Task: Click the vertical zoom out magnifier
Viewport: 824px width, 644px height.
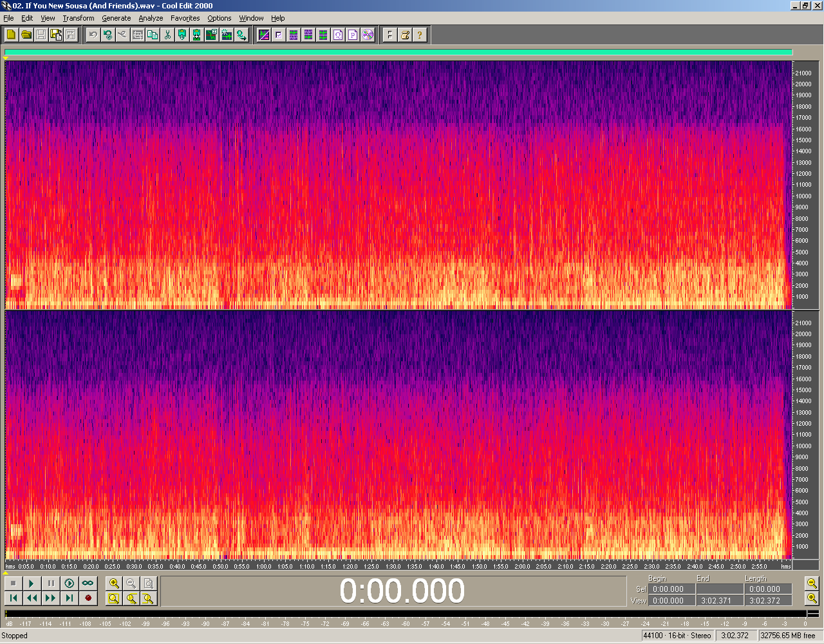Action: click(x=812, y=583)
